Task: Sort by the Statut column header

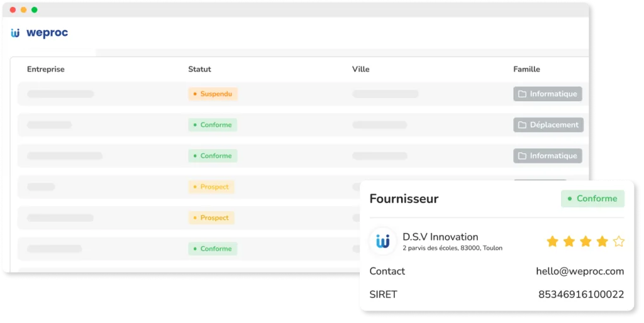Action: pyautogui.click(x=199, y=69)
